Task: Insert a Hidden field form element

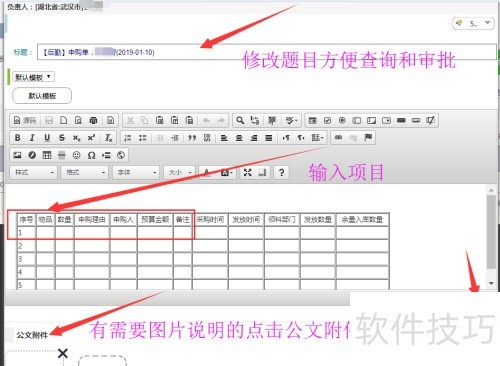Action: (430, 120)
